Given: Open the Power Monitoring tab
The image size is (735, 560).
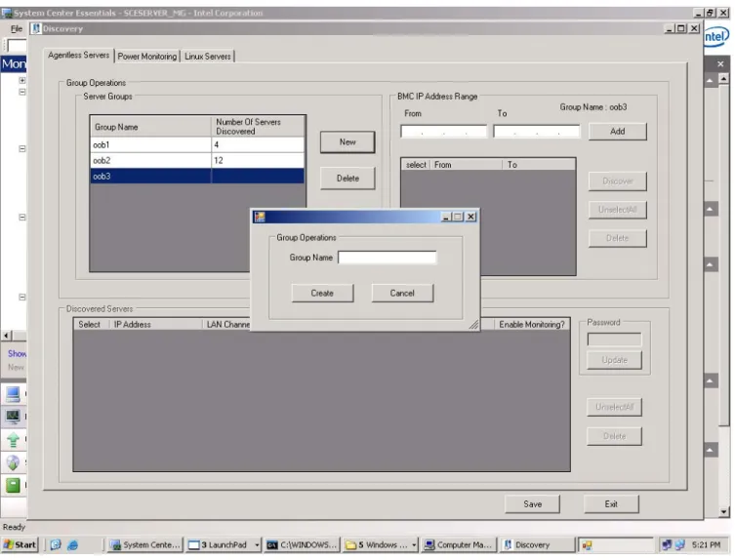Looking at the screenshot, I should pyautogui.click(x=147, y=57).
